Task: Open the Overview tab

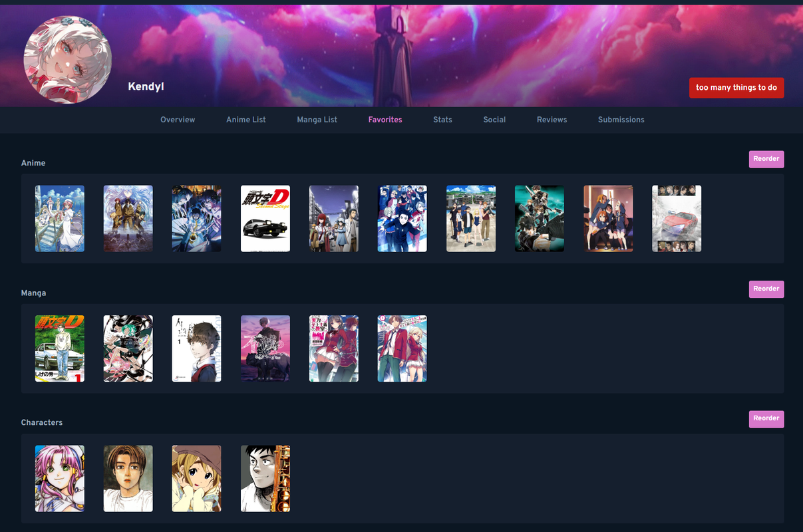Action: tap(178, 120)
